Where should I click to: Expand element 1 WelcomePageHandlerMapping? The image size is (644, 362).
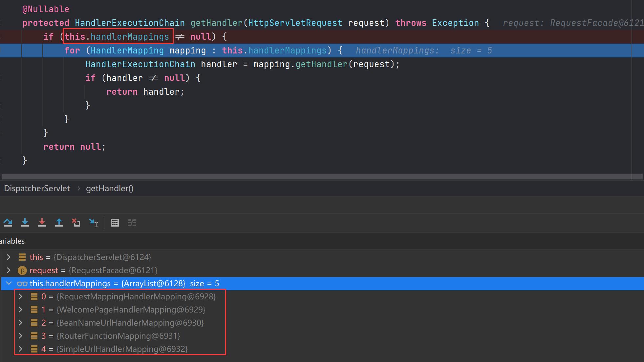(x=21, y=310)
